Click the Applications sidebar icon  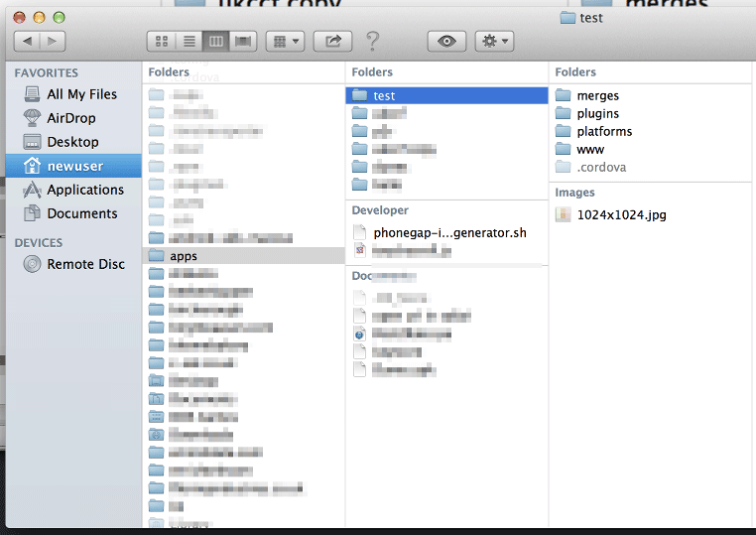coord(33,190)
